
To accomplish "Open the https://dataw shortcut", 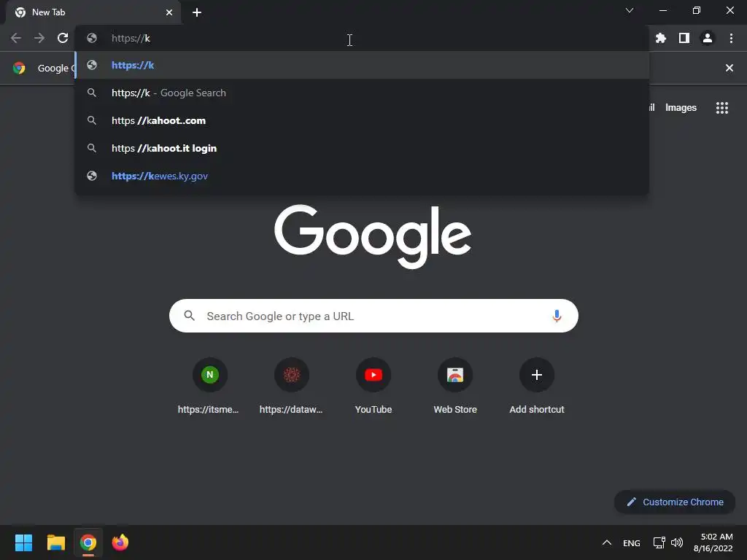I will click(x=292, y=386).
